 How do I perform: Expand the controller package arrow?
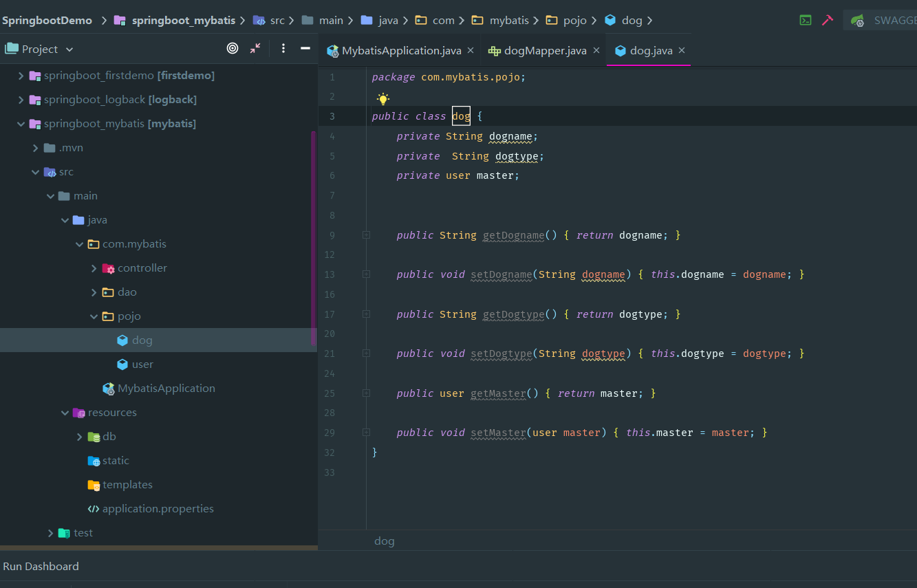94,268
